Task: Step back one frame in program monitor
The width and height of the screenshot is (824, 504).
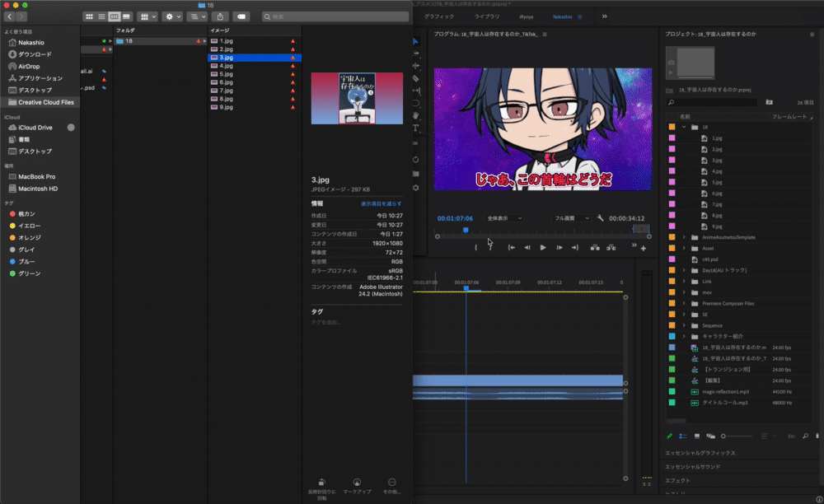Action: pos(527,247)
